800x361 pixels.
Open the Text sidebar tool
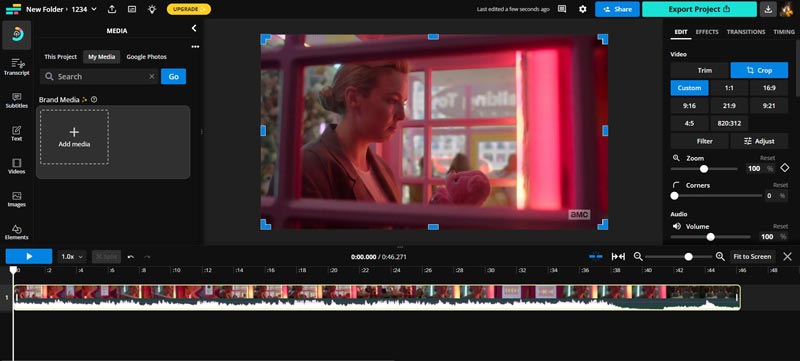click(x=17, y=133)
